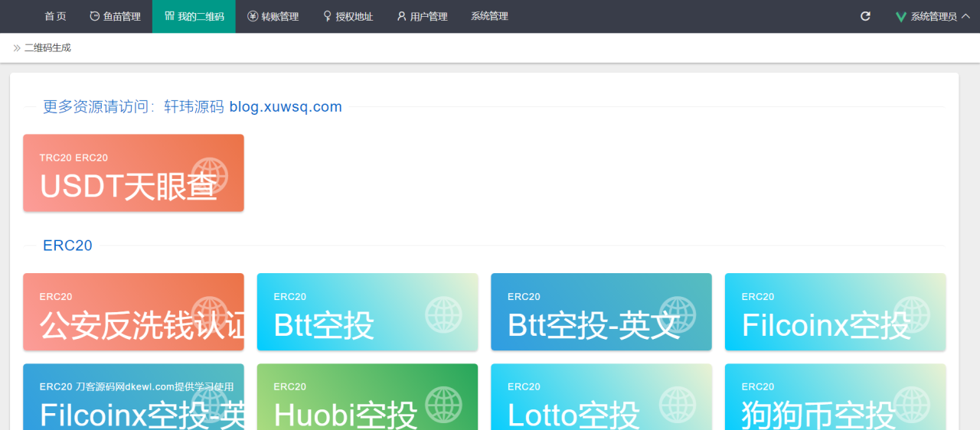The height and width of the screenshot is (430, 980).
Task: Click globe icon on Filcoinx空投 card
Action: (911, 314)
